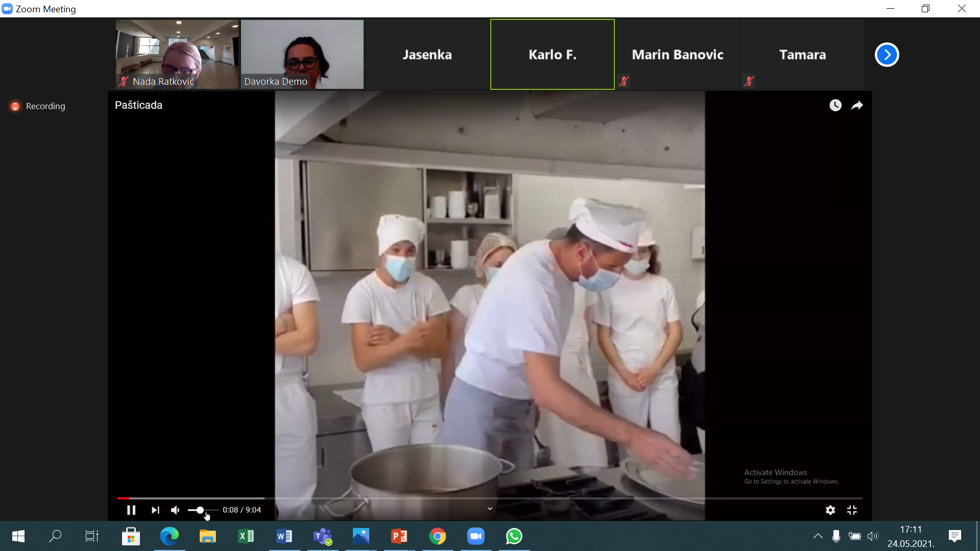The height and width of the screenshot is (551, 980).
Task: Click the Zoom Meeting title bar icon
Action: pyautogui.click(x=7, y=9)
